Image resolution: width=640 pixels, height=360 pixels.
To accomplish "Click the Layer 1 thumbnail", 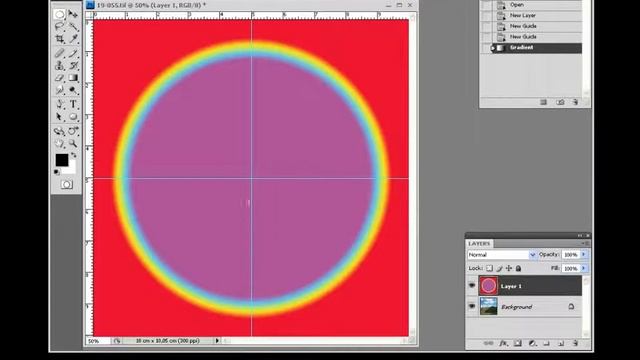I will tap(488, 286).
